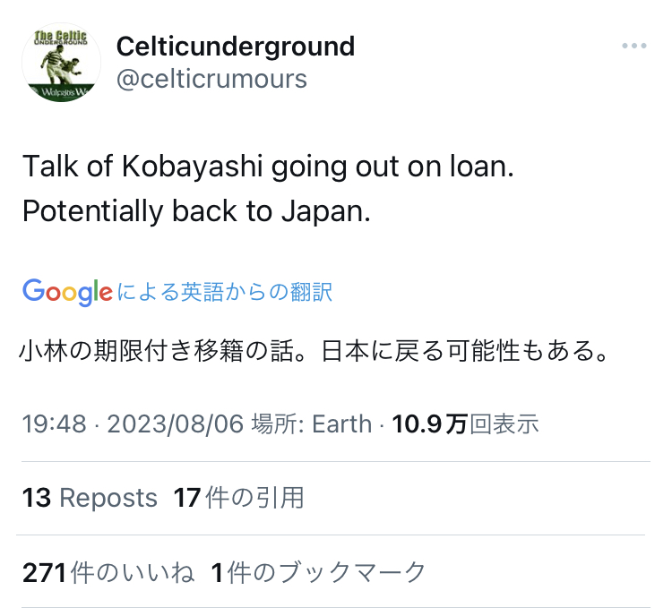Click the 場所: location label
Screen dimensions: 672x616
tap(279, 423)
